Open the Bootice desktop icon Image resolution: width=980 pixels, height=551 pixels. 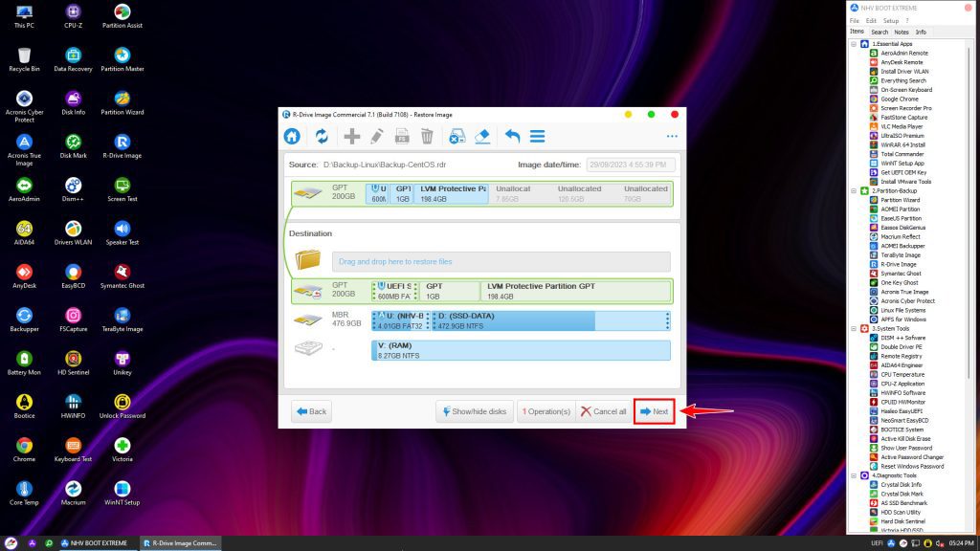pyautogui.click(x=24, y=406)
